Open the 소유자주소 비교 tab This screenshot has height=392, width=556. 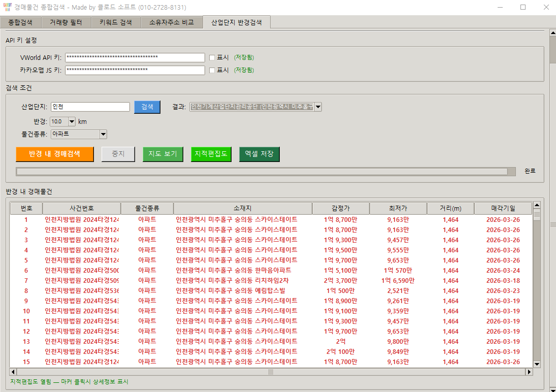171,22
